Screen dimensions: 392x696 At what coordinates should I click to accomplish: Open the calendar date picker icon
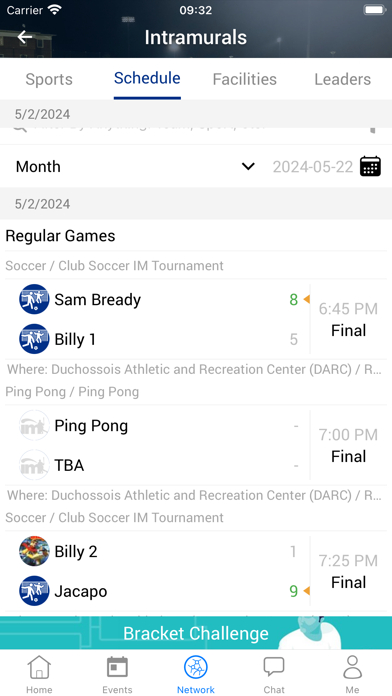tap(370, 166)
